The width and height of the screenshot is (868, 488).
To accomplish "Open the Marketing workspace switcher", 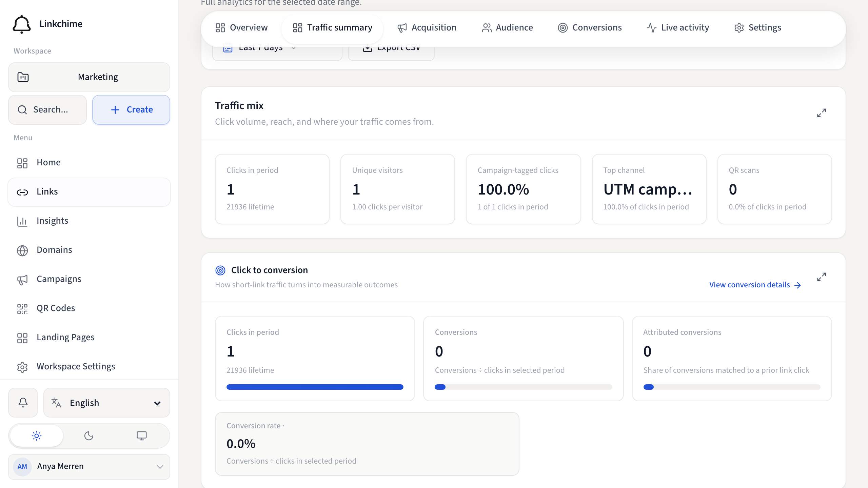I will pyautogui.click(x=89, y=77).
